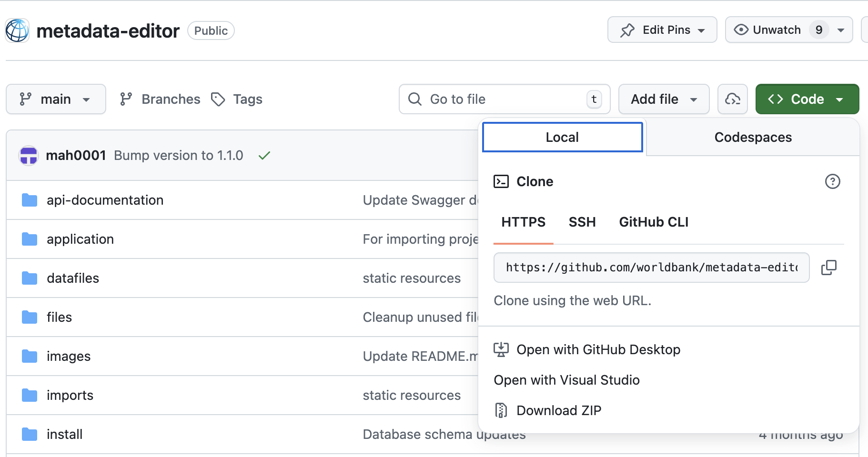Click the Download ZIP file icon
The width and height of the screenshot is (868, 457).
[501, 410]
